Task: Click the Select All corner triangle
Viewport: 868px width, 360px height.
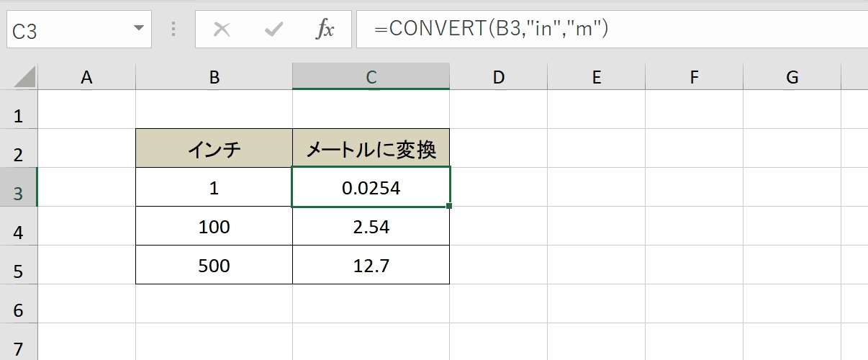Action: click(x=19, y=76)
